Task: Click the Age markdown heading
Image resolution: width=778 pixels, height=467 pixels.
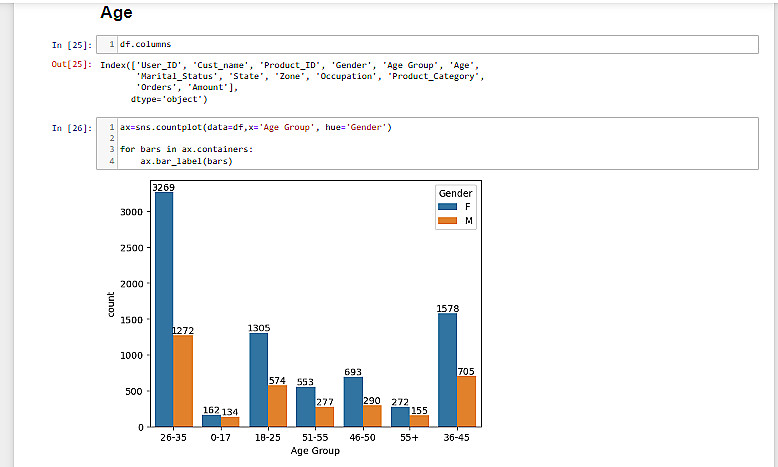Action: pyautogui.click(x=117, y=14)
